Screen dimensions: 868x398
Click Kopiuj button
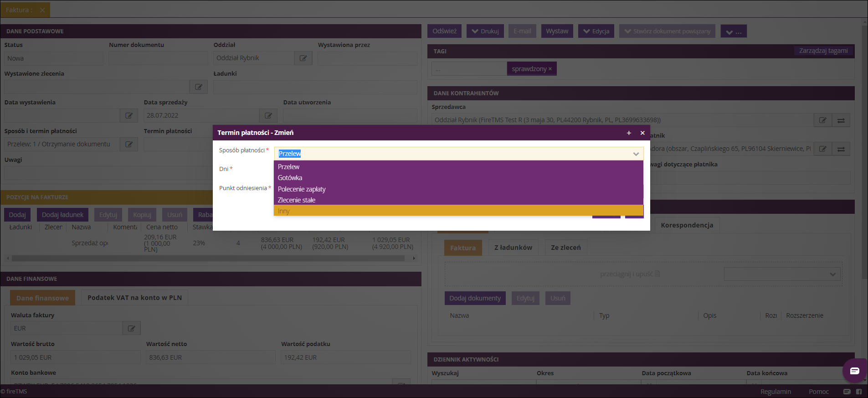tap(142, 215)
